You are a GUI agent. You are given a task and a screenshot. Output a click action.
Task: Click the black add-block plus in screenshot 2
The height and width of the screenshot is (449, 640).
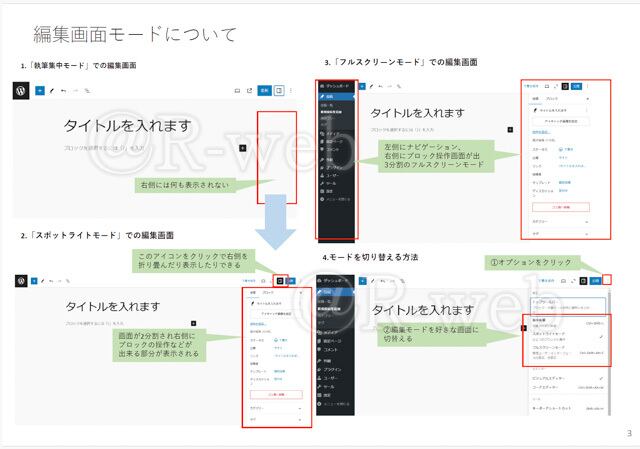tap(193, 323)
